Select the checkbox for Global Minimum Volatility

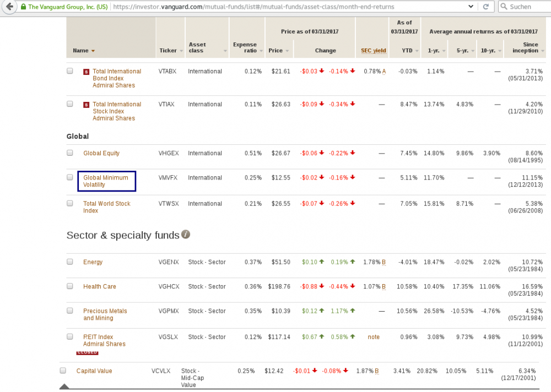[x=69, y=177]
